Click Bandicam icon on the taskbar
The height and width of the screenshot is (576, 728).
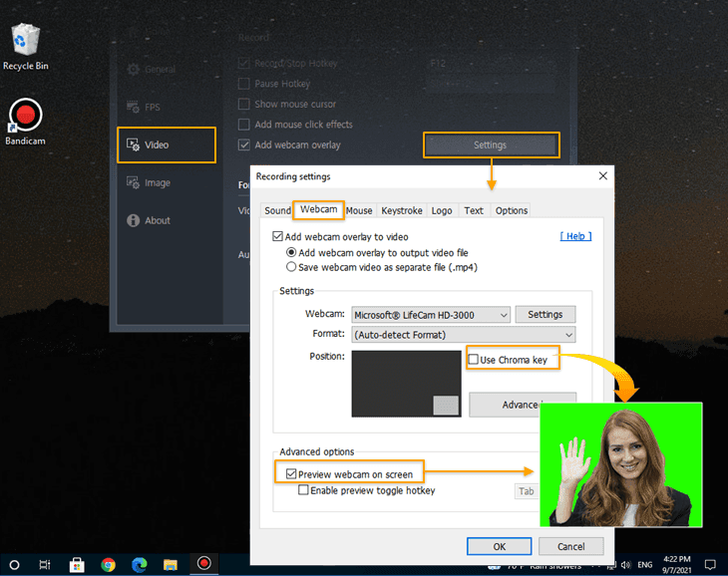[203, 563]
